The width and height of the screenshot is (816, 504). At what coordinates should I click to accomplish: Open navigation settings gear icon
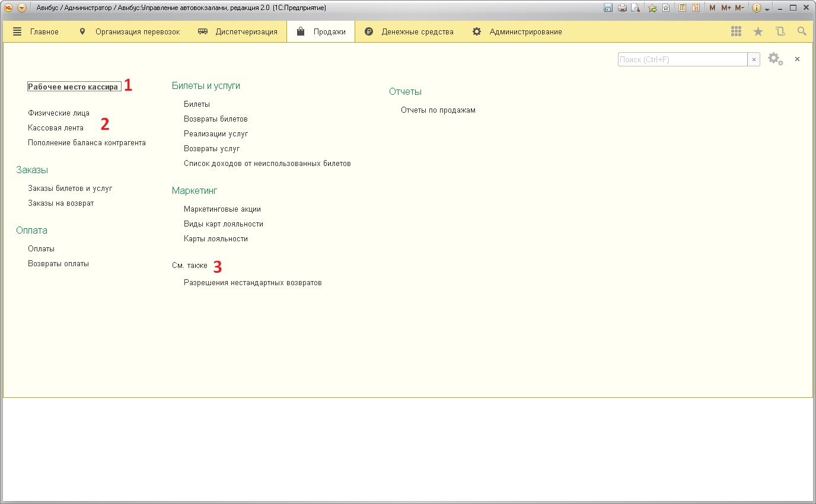775,59
